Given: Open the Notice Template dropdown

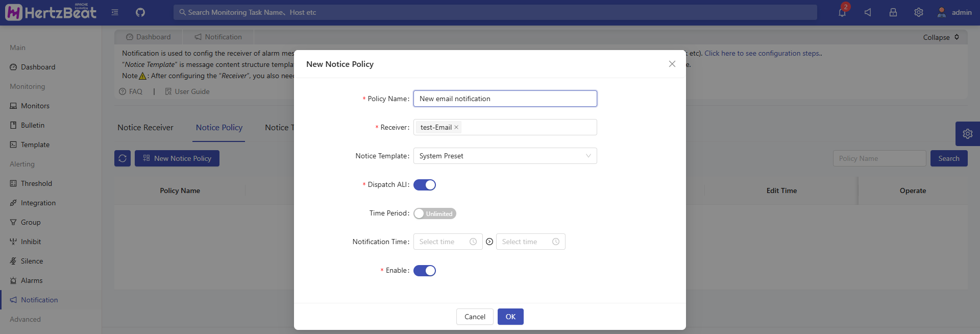Looking at the screenshot, I should tap(505, 156).
